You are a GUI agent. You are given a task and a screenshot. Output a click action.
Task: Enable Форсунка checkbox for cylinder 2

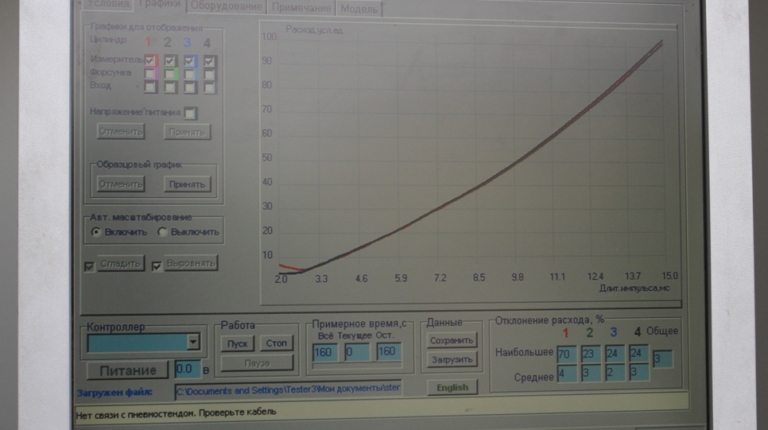pos(171,73)
